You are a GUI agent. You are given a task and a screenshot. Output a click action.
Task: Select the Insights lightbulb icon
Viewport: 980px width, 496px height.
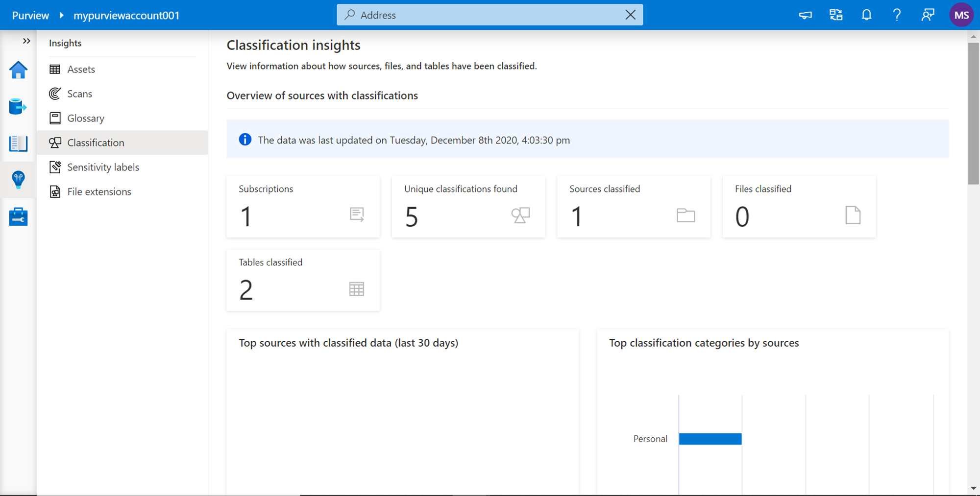point(18,180)
